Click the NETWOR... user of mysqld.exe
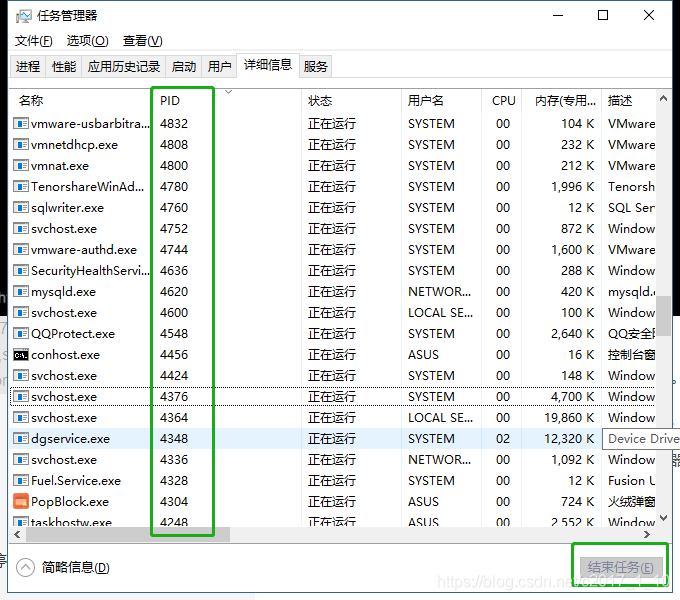Image resolution: width=680 pixels, height=600 pixels. coord(439,291)
